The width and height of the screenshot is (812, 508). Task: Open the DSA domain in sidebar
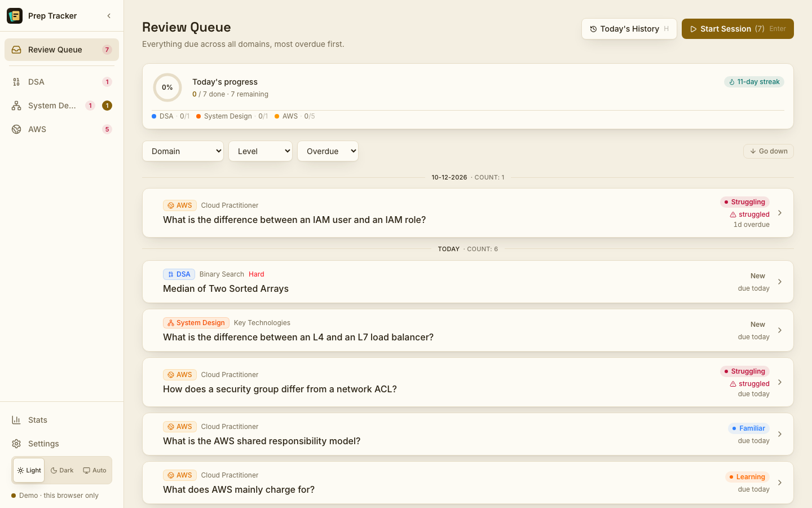(x=61, y=82)
